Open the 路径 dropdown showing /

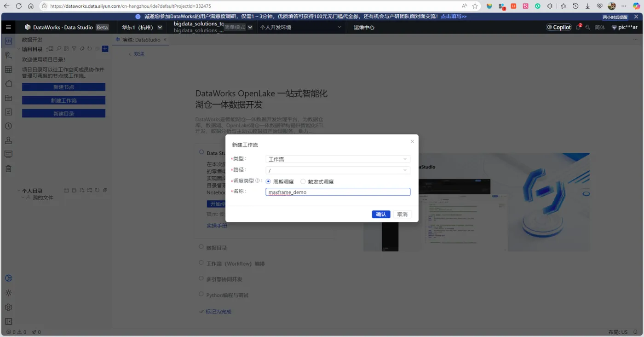pos(338,170)
